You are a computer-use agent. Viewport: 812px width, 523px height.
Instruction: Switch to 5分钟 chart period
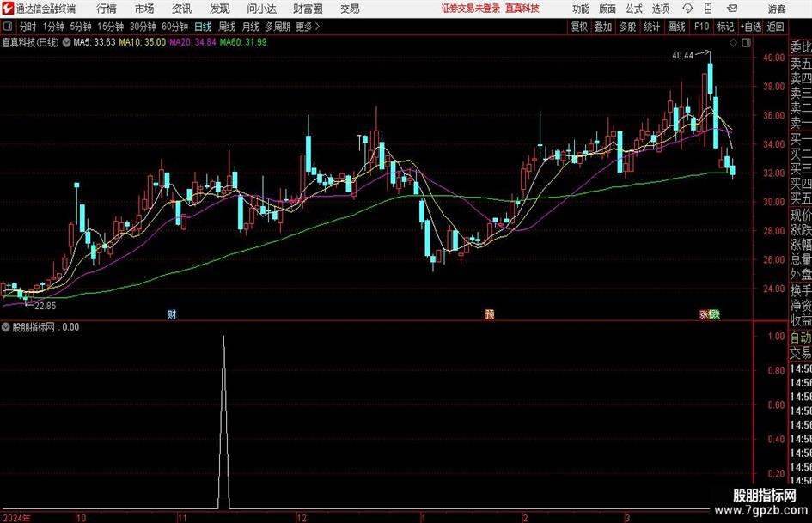81,27
